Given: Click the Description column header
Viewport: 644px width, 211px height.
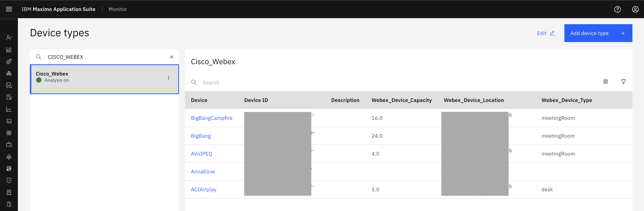Looking at the screenshot, I should click(x=345, y=100).
